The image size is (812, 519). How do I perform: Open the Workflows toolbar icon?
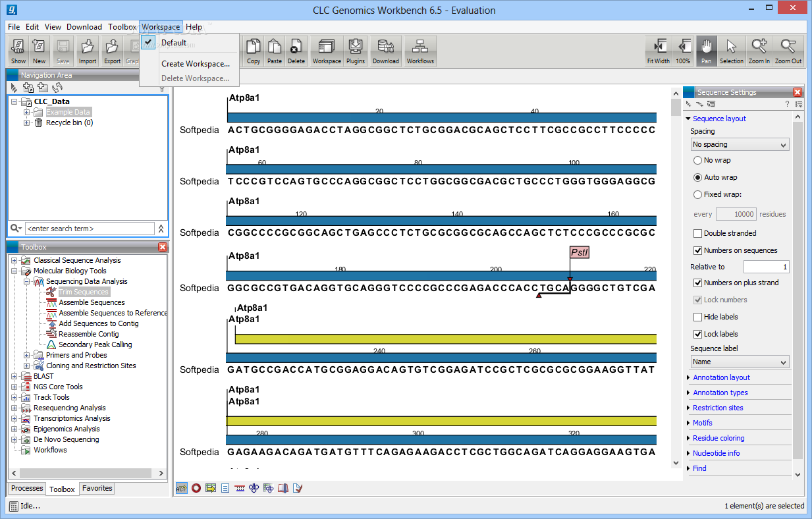click(x=420, y=51)
